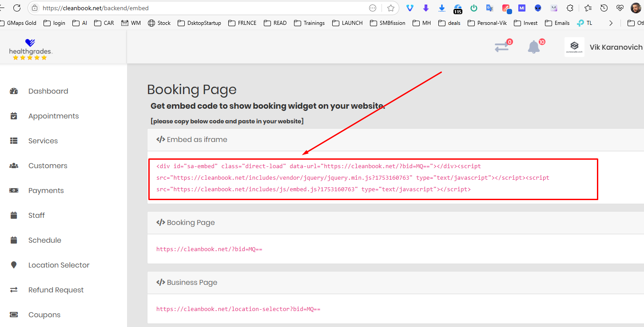Open the browser profile avatar

[636, 8]
